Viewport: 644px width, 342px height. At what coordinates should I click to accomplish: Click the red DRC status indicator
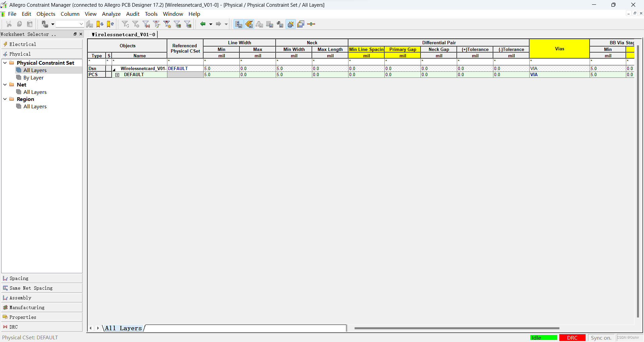tap(572, 338)
